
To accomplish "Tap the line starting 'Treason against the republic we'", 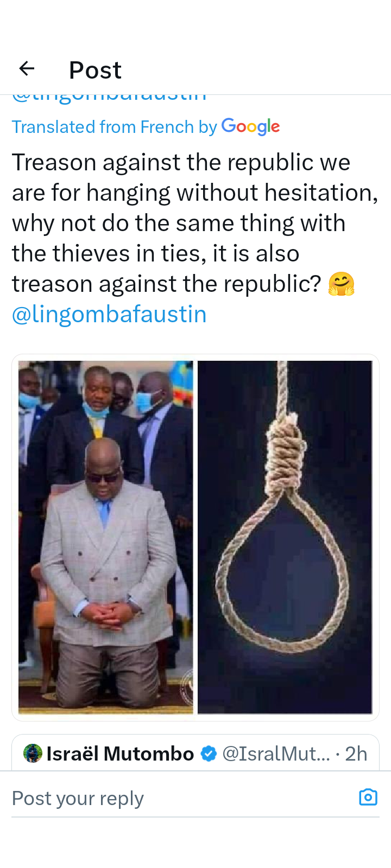I will coord(181,162).
